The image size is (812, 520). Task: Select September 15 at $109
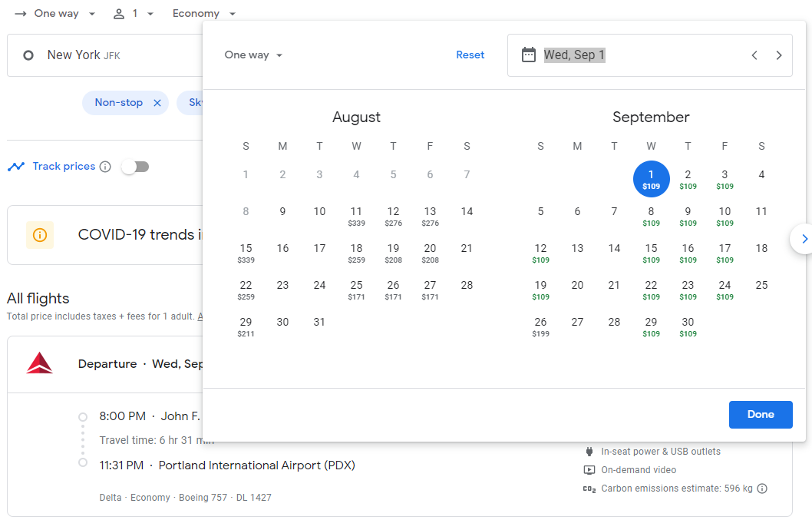[651, 253]
